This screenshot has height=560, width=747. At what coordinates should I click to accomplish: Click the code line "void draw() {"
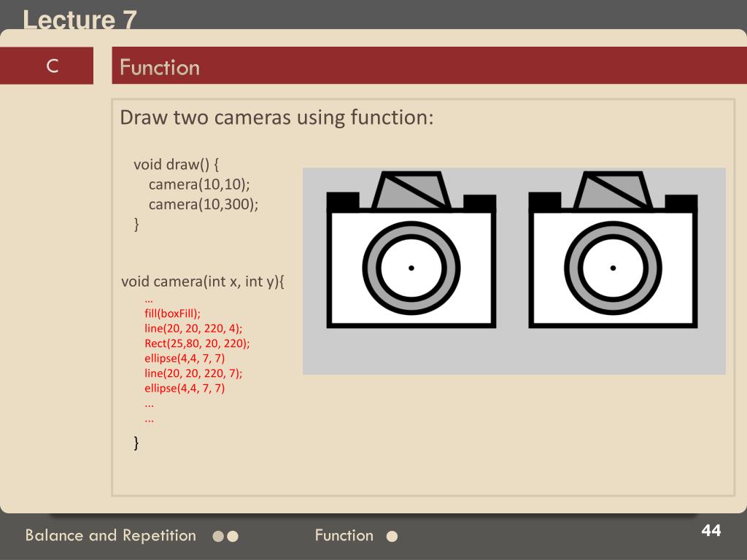point(177,164)
